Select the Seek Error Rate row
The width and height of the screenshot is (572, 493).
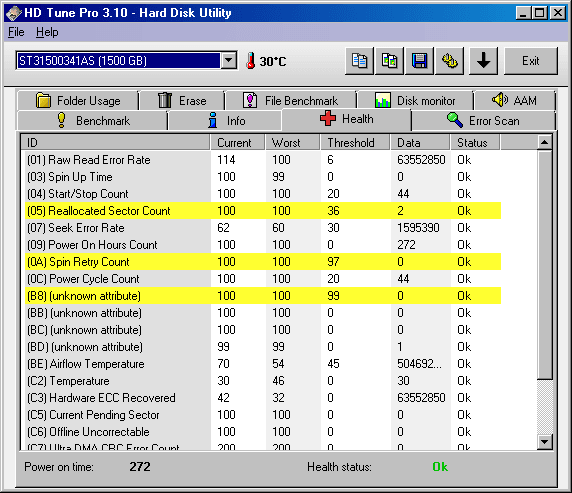pos(263,228)
